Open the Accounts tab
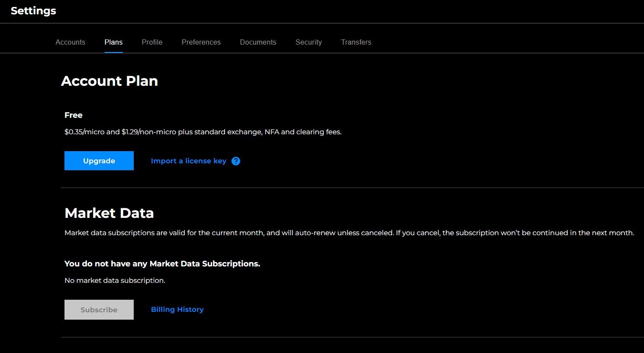Image resolution: width=644 pixels, height=353 pixels. (71, 42)
